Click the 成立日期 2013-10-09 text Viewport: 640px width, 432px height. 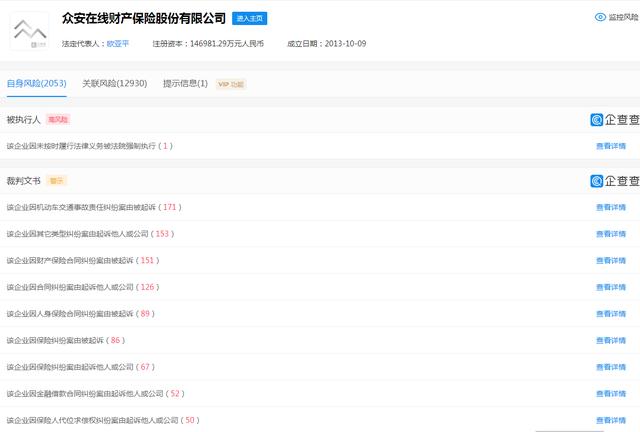pyautogui.click(x=327, y=44)
